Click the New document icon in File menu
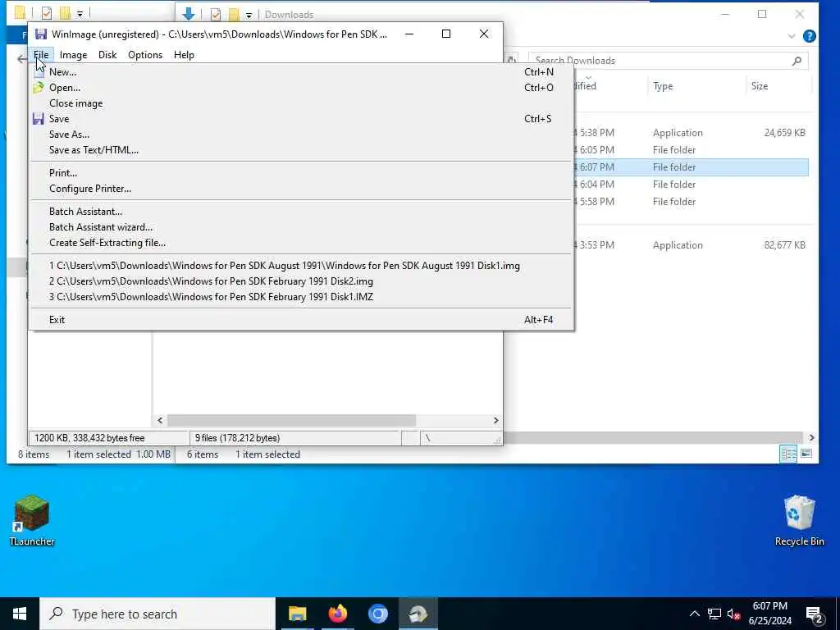This screenshot has height=630, width=840. tap(39, 72)
